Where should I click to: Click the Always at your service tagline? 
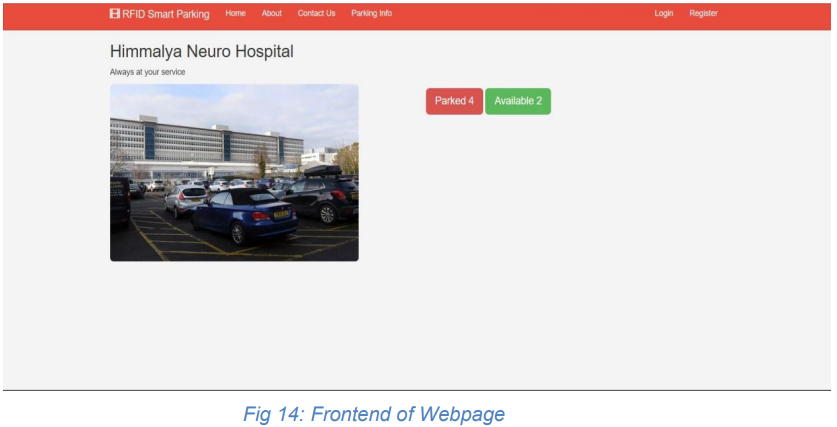coord(147,72)
